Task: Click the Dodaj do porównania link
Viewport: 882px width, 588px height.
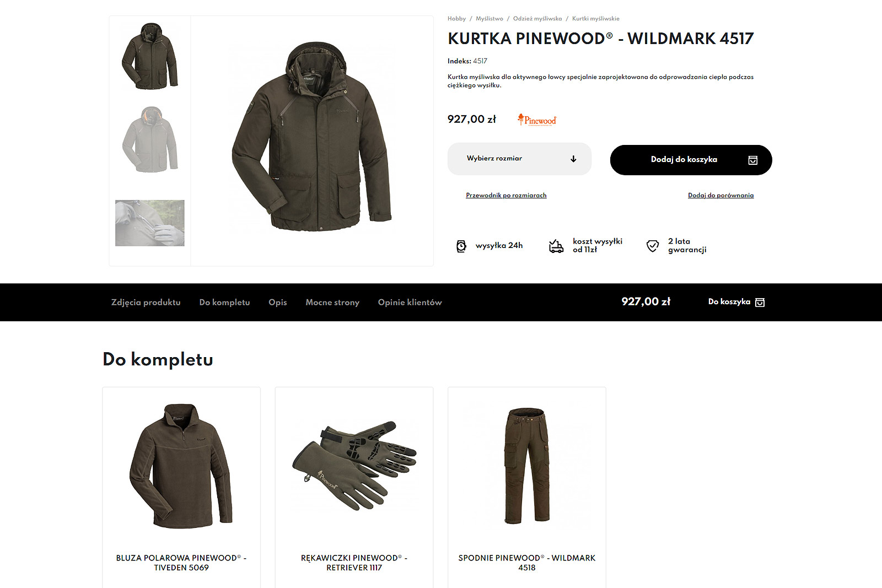Action: 720,195
